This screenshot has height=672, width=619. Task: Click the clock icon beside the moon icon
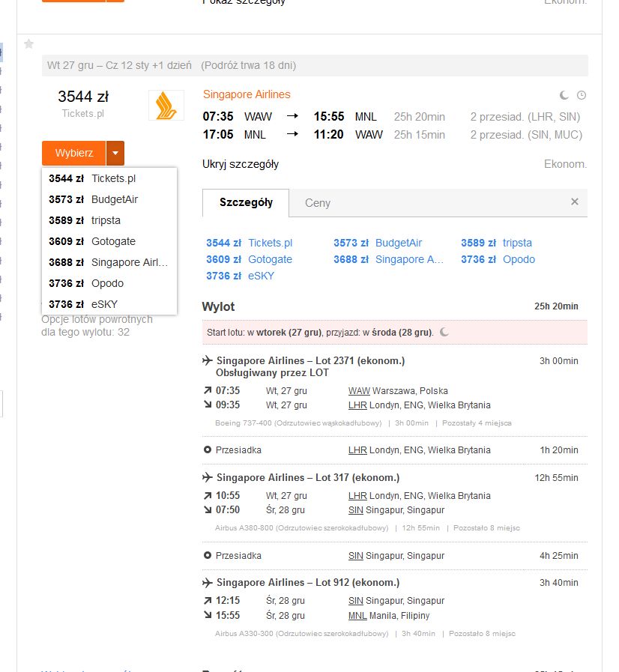coord(582,95)
